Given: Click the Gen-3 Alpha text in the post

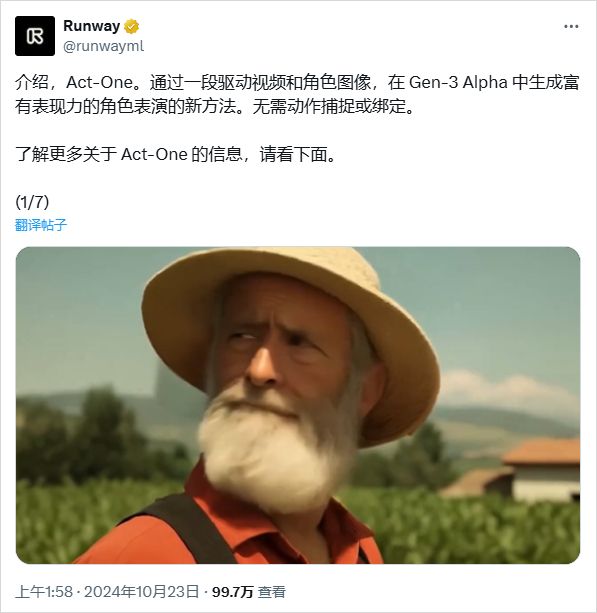Looking at the screenshot, I should [x=458, y=82].
